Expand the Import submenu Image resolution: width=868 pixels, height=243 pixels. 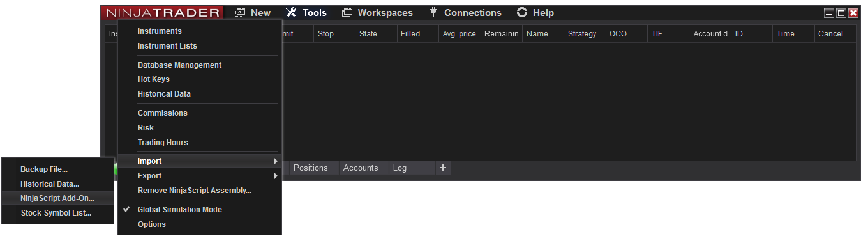coord(200,161)
